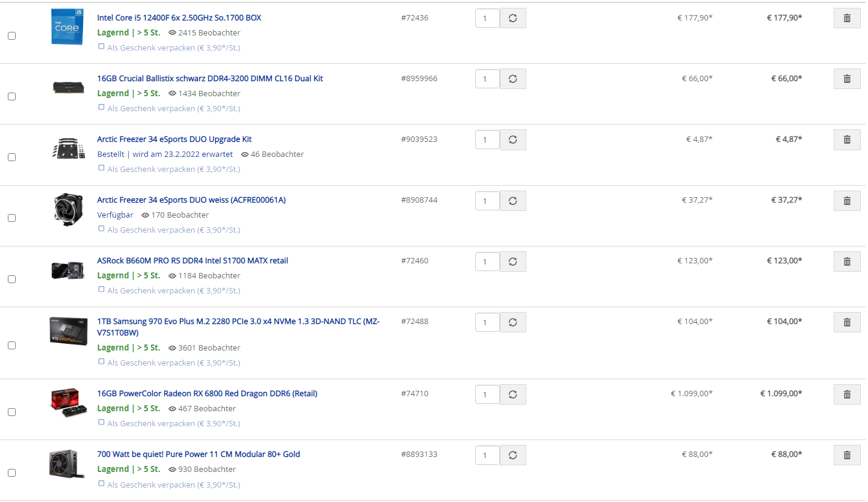Click the Intel Core i5 box thumbnail

[x=67, y=26]
